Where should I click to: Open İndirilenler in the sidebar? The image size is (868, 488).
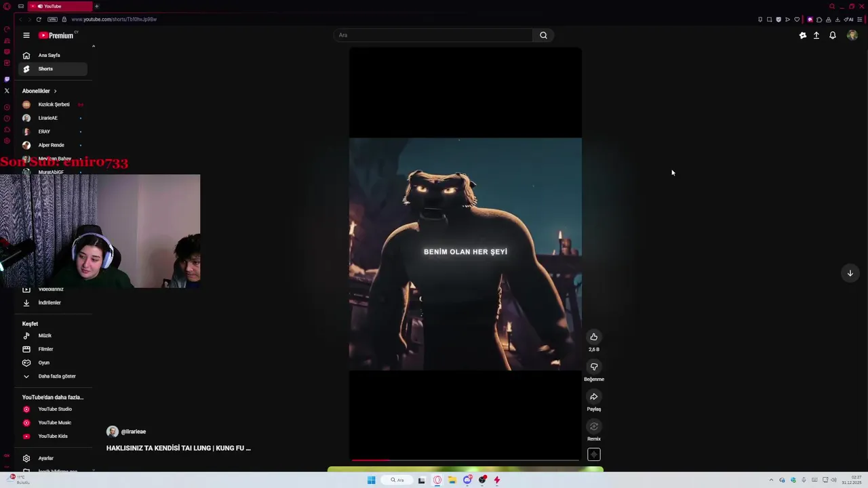(x=53, y=302)
